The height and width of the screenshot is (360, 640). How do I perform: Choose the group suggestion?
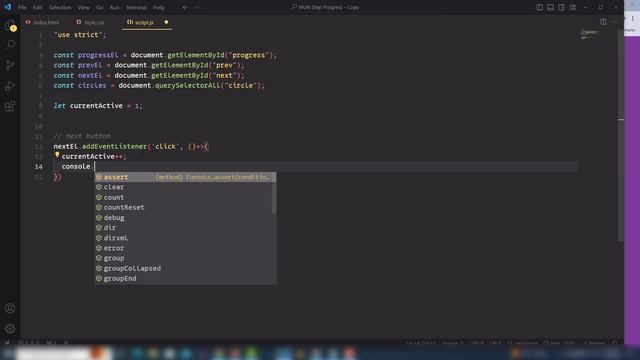(185, 258)
